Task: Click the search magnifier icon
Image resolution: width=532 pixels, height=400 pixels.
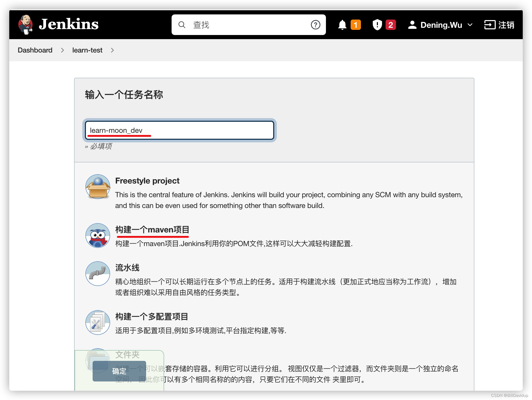Action: coord(182,25)
